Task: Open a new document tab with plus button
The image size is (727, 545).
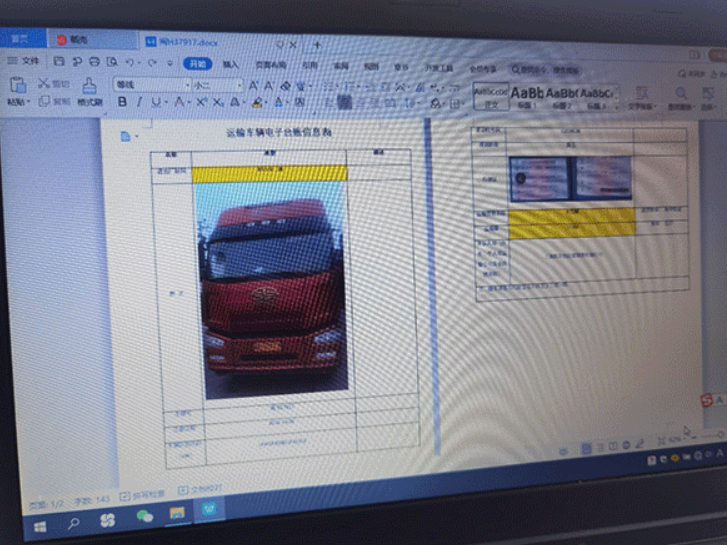Action: point(317,45)
